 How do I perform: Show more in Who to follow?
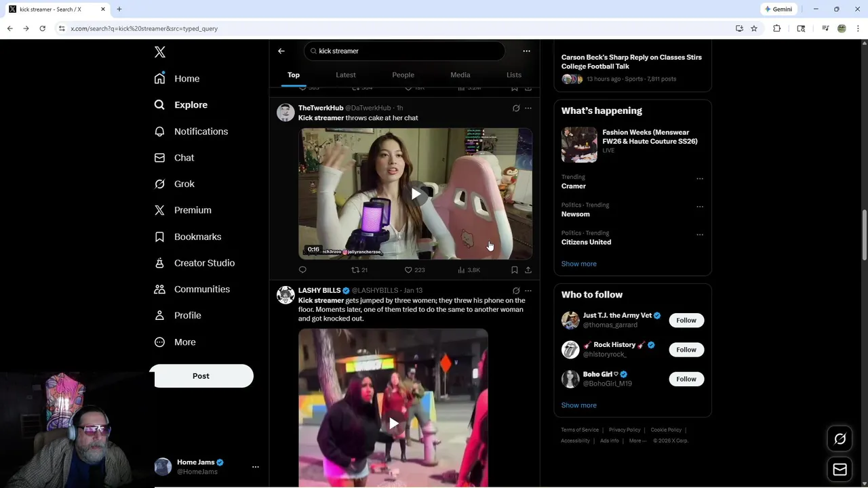point(579,405)
